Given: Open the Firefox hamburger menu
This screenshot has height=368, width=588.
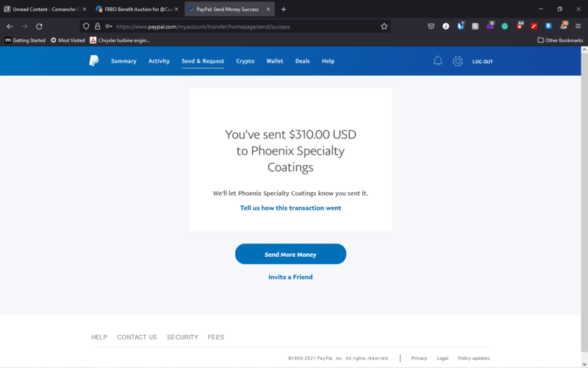Looking at the screenshot, I should click(x=578, y=26).
